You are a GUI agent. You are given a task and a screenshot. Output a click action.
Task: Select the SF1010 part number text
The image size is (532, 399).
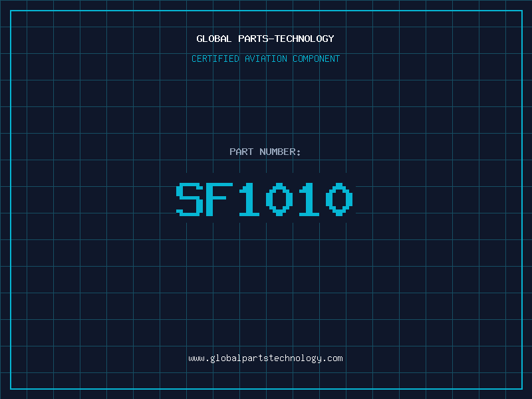pyautogui.click(x=265, y=199)
